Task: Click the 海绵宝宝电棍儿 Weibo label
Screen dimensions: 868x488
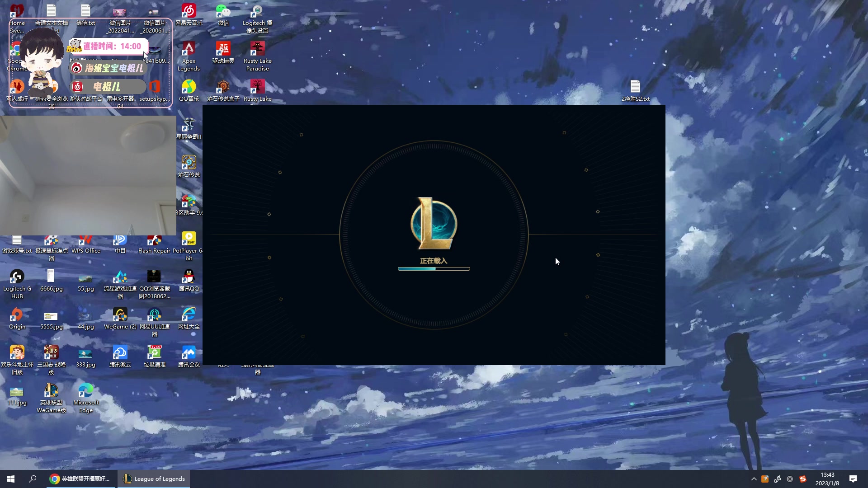Action: tap(108, 68)
